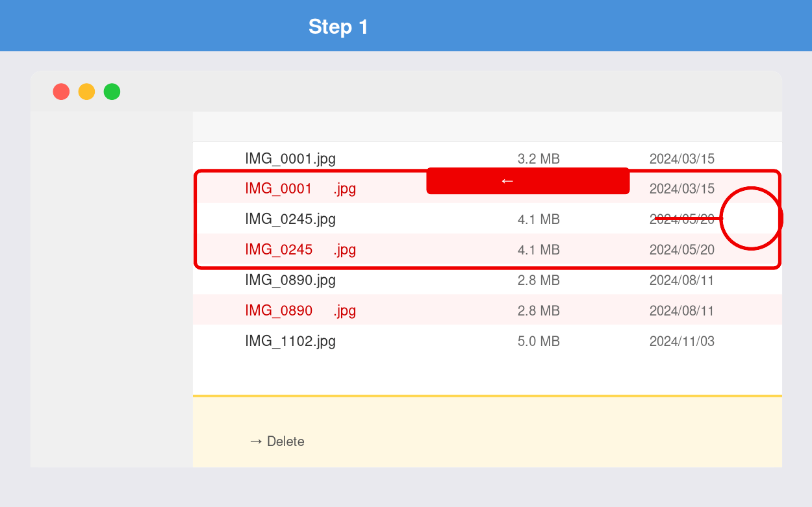Click the red left-arrow swipe button
Image resolution: width=812 pixels, height=507 pixels.
click(527, 181)
